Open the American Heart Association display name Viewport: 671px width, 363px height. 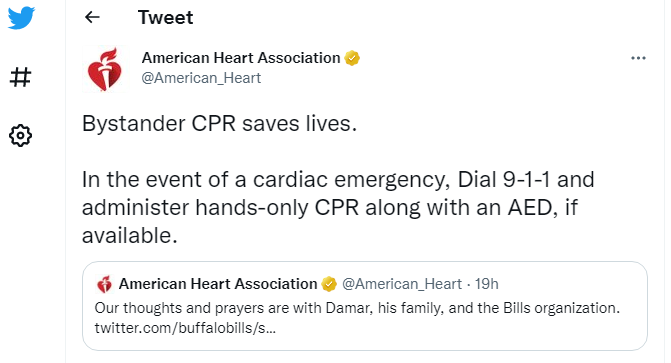click(241, 58)
